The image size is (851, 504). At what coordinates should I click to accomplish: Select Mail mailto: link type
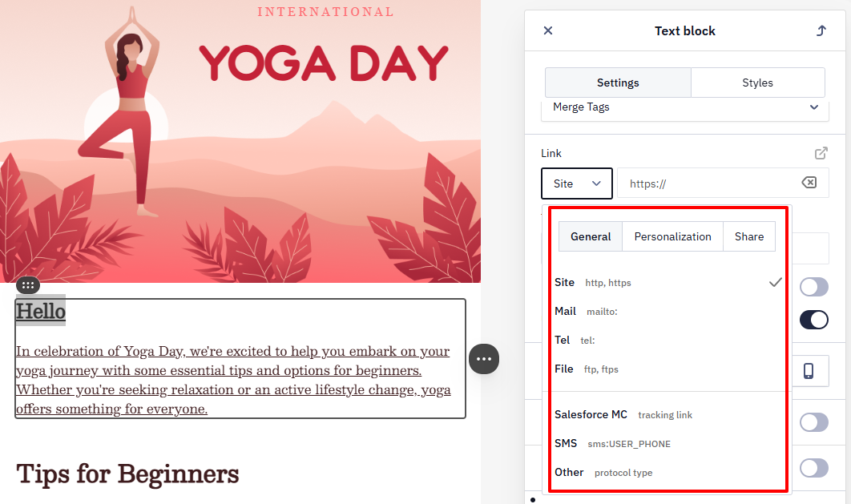click(586, 312)
